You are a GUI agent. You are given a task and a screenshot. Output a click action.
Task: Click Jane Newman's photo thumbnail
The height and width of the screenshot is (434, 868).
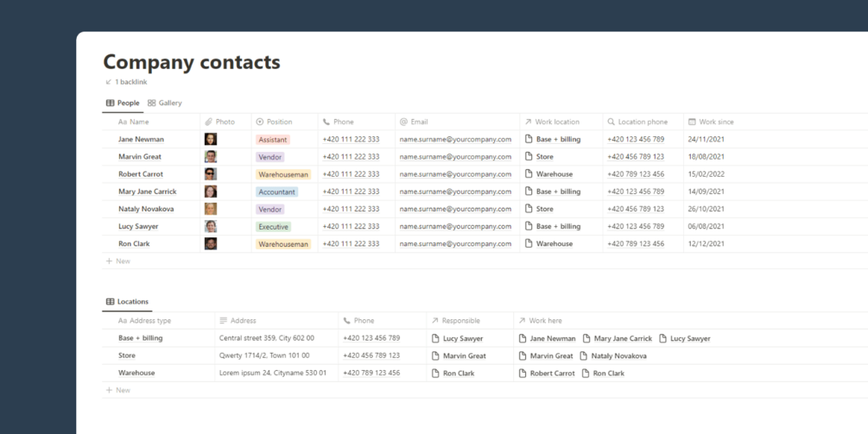[x=211, y=139]
